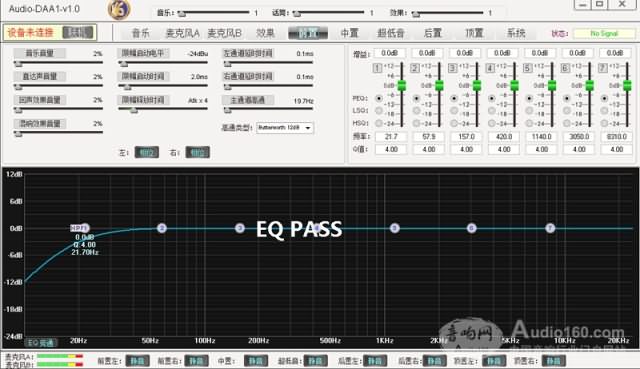Click the EQ 直通 button under the graph
The width and height of the screenshot is (640, 369).
coord(41,343)
